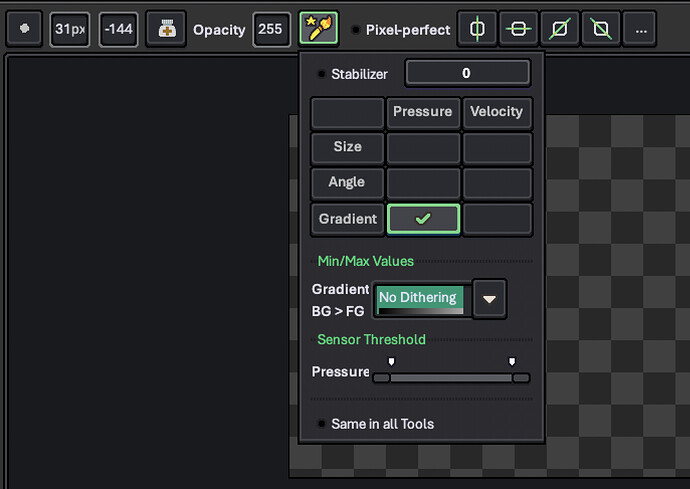This screenshot has height=489, width=690.
Task: Enable vertical symmetry mode icon
Action: (477, 29)
